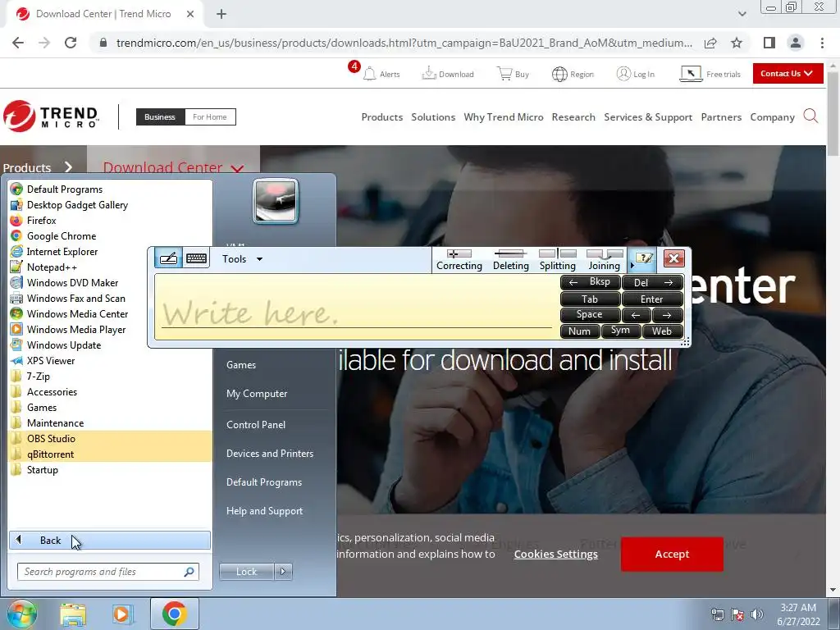Image resolution: width=840 pixels, height=630 pixels.
Task: Show the Joining gesture demo
Action: point(605,260)
